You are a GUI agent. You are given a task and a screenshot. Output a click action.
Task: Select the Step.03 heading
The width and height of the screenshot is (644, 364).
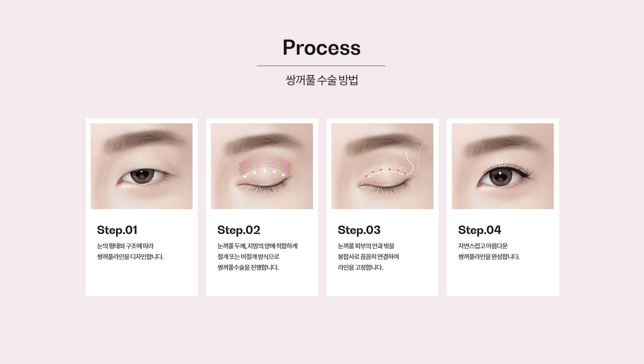(359, 230)
